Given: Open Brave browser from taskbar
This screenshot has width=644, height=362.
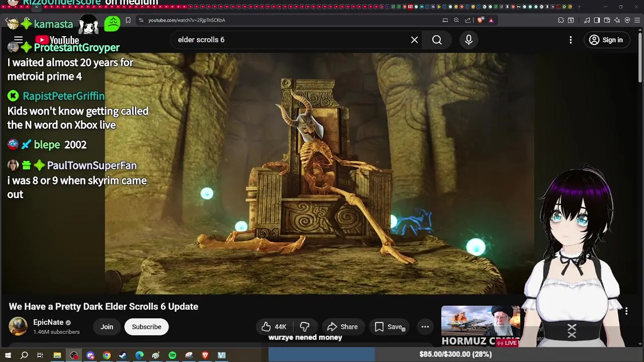Looking at the screenshot, I should (205, 355).
